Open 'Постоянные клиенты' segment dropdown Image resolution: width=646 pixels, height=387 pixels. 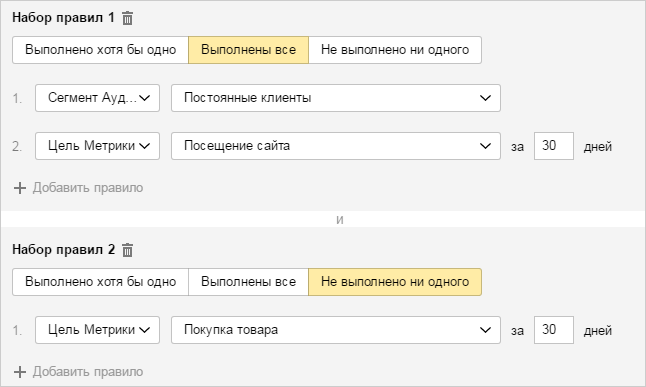click(336, 98)
